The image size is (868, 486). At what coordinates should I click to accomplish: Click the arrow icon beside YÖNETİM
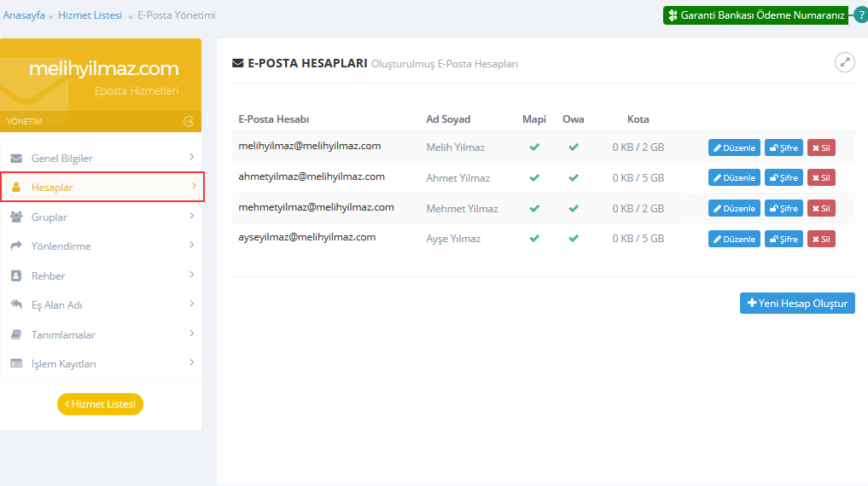(189, 121)
